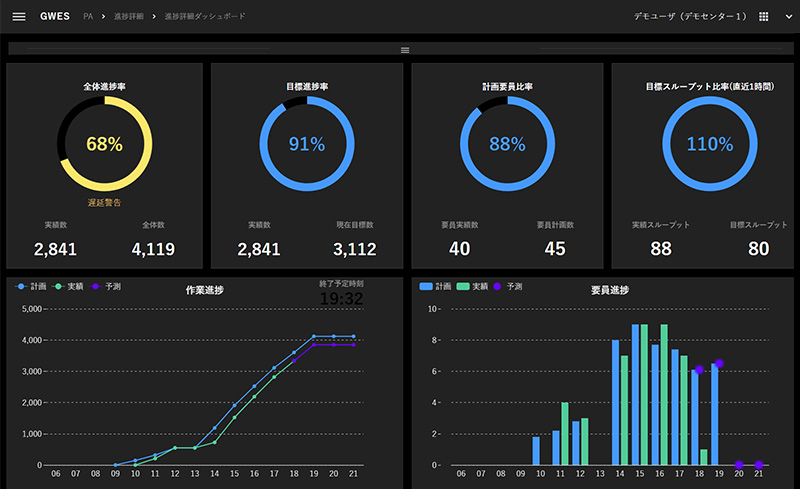Select the 目標スループット比率(直近1時間) title
This screenshot has width=800, height=489.
click(x=710, y=87)
